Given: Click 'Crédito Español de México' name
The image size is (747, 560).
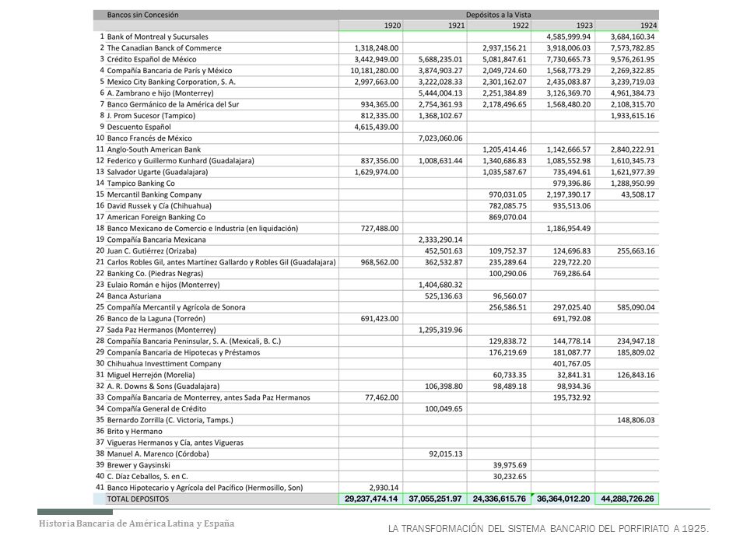Looking at the screenshot, I should point(152,60).
